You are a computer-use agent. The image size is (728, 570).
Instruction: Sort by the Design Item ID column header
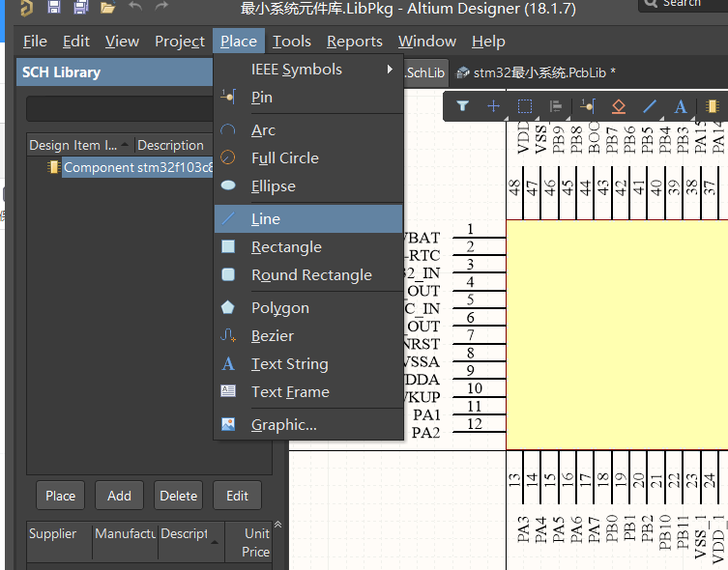(x=80, y=145)
